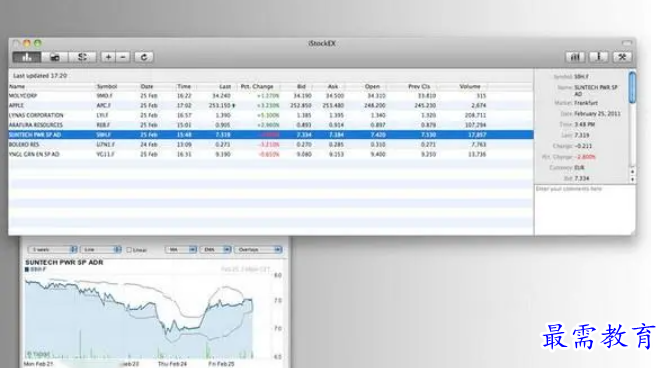Refresh quotes with the reload button
Image resolution: width=664 pixels, height=368 pixels.
pyautogui.click(x=144, y=57)
